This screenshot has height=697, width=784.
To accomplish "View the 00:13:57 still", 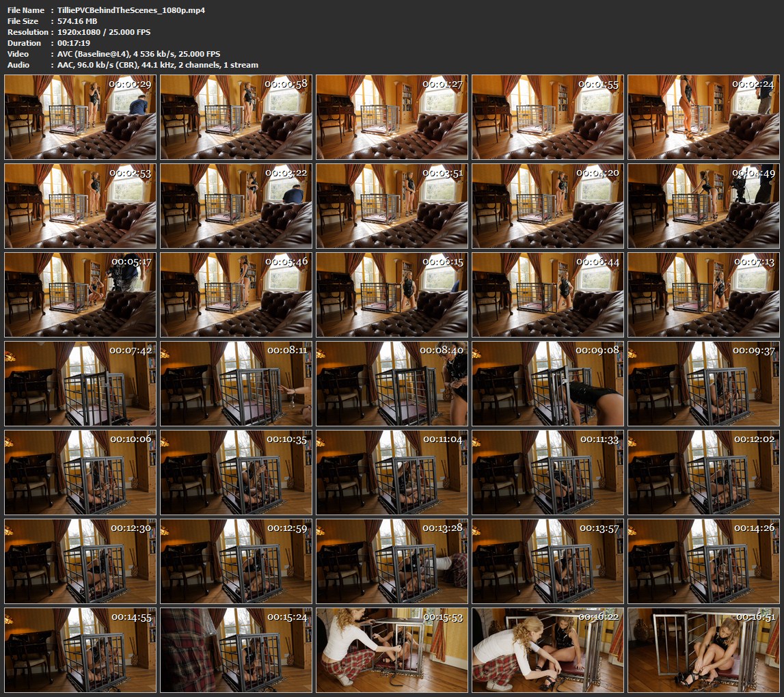I will [x=548, y=561].
